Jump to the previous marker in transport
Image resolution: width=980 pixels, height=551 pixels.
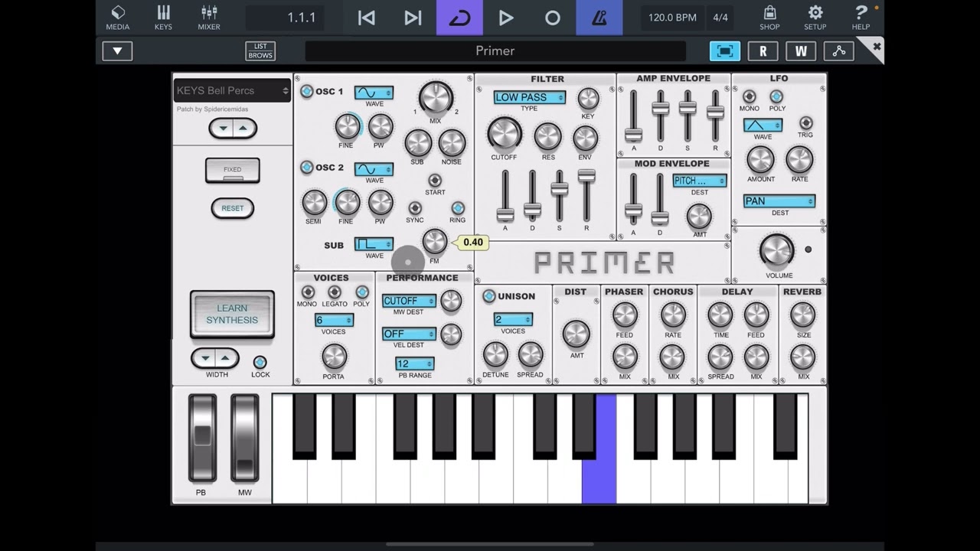pos(367,18)
